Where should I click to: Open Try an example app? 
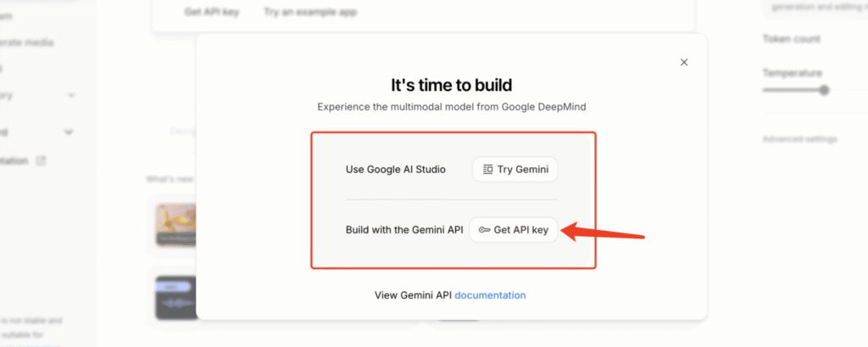point(309,12)
